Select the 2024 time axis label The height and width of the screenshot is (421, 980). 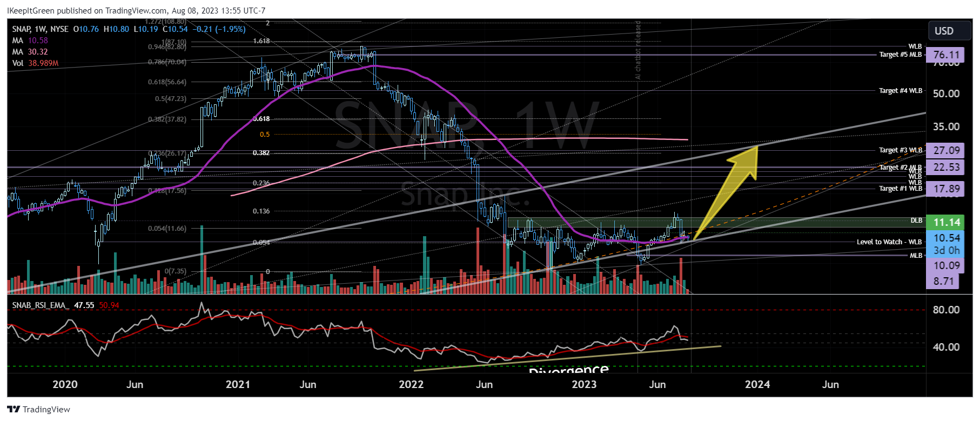click(757, 384)
